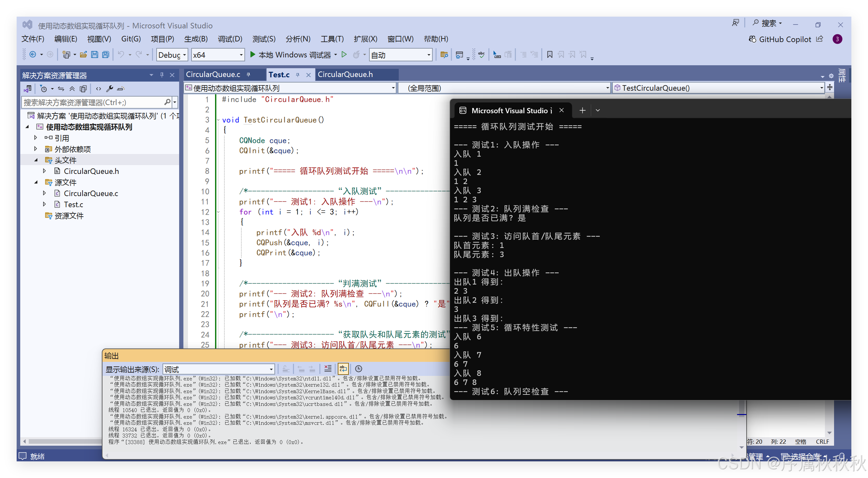This screenshot has height=478, width=868.
Task: Click the Open File folder icon
Action: [x=83, y=54]
